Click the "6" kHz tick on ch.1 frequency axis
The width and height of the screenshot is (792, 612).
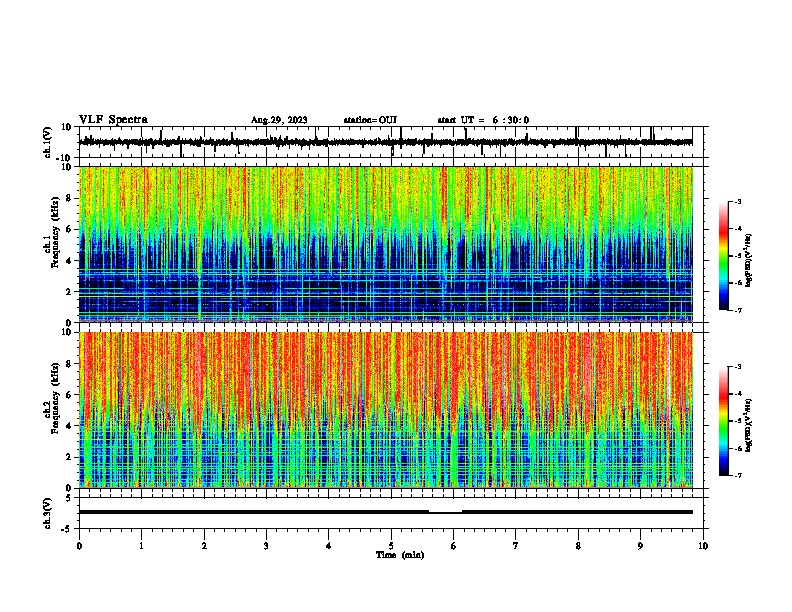pos(69,230)
